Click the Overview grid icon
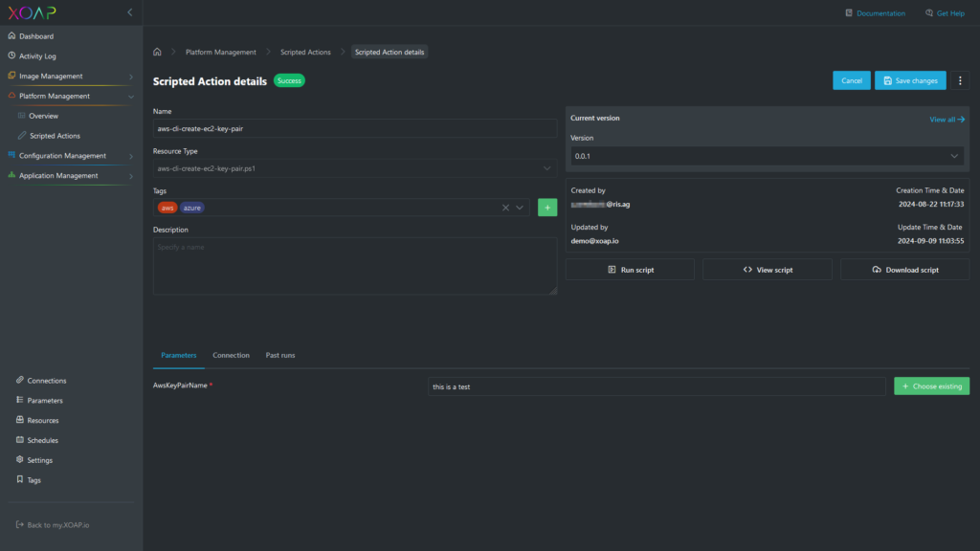Viewport: 980px width, 551px height. [22, 116]
